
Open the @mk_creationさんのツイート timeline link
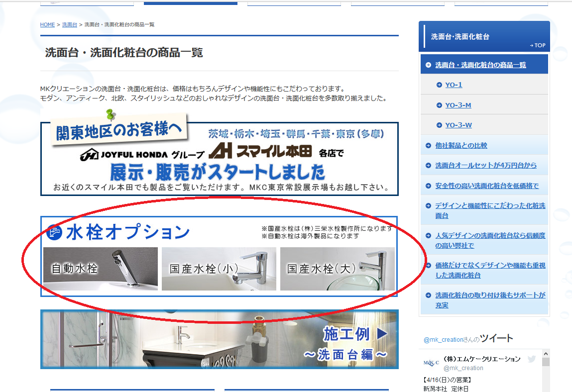pyautogui.click(x=468, y=338)
